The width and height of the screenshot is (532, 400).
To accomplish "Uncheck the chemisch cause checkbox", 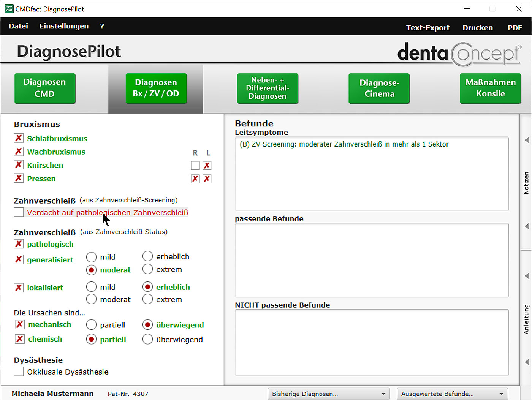I will point(20,339).
